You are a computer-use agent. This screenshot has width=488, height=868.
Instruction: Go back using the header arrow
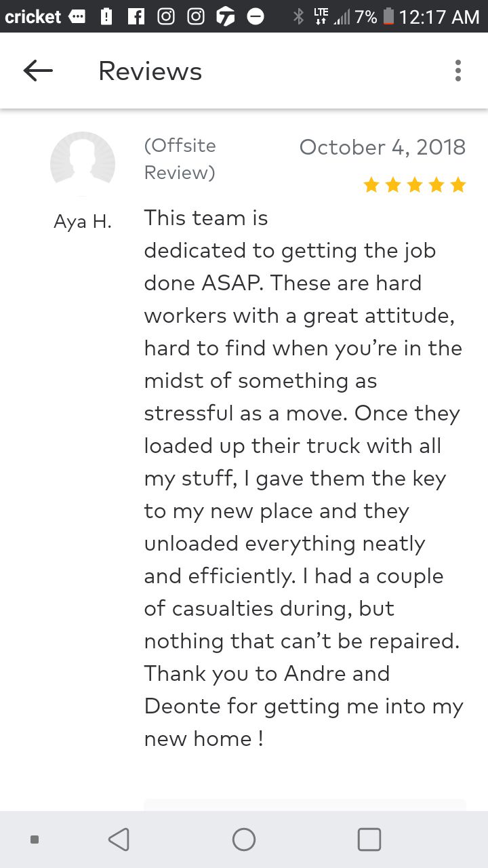pyautogui.click(x=38, y=71)
